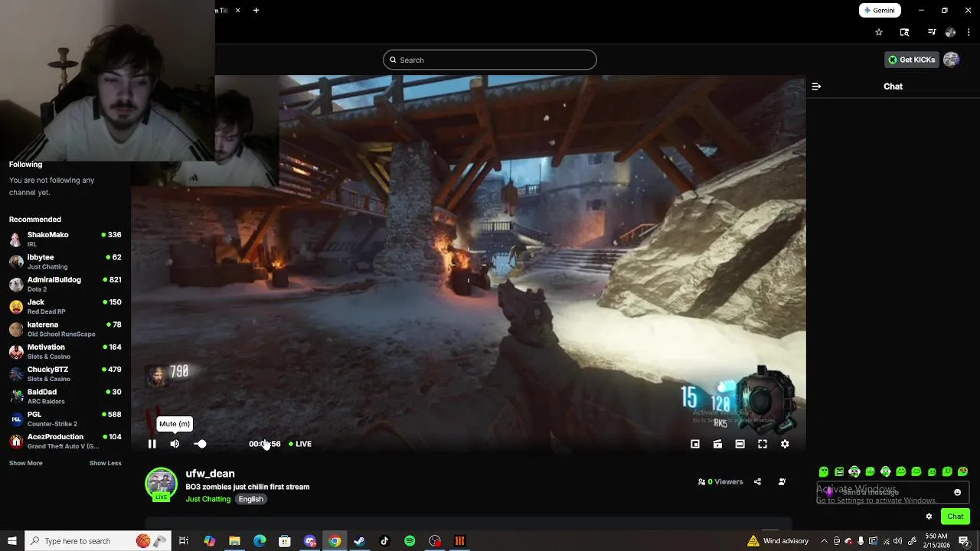Open Jack Red Dead RP channel
This screenshot has height=551, width=980.
click(x=65, y=306)
